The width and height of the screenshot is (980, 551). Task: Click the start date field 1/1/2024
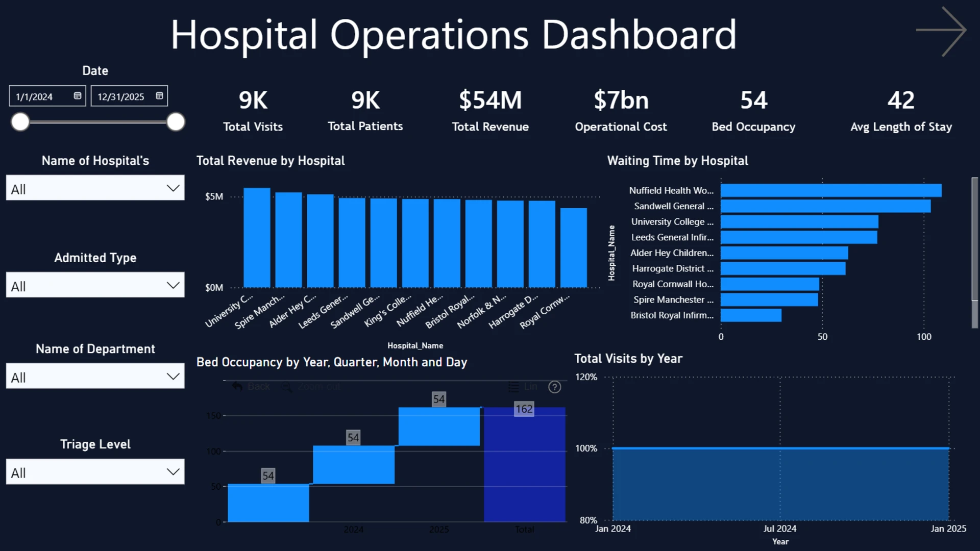[x=47, y=96]
